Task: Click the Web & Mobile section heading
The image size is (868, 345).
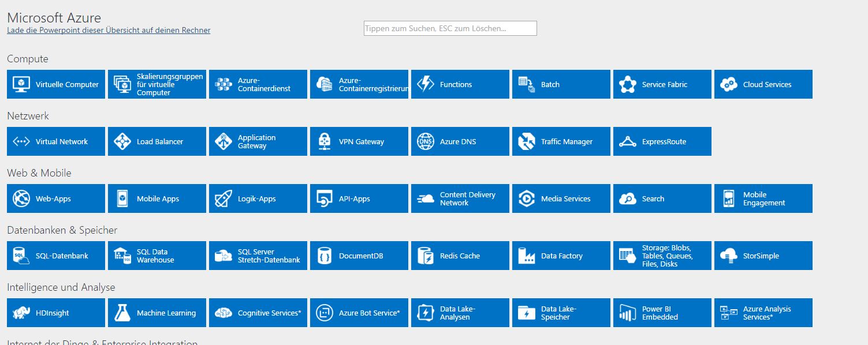Action: [39, 173]
